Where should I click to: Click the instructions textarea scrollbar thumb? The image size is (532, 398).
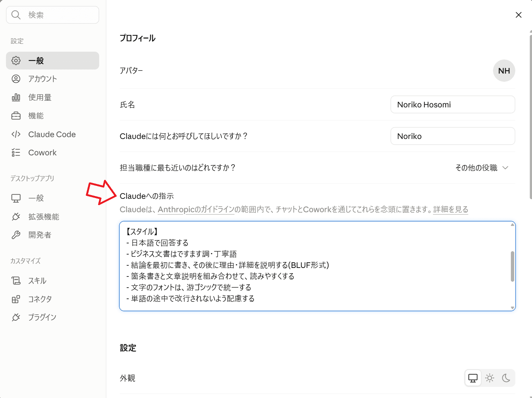coord(512,266)
